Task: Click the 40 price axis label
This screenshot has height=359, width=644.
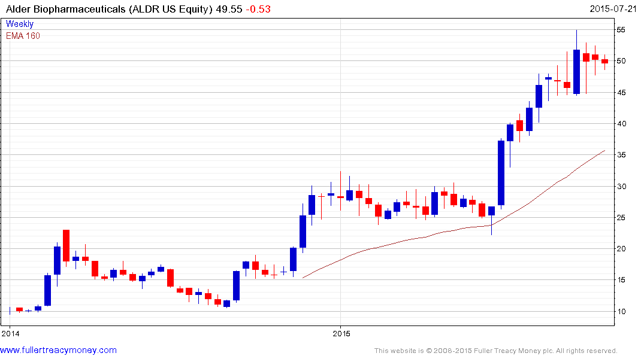Action: tap(621, 124)
